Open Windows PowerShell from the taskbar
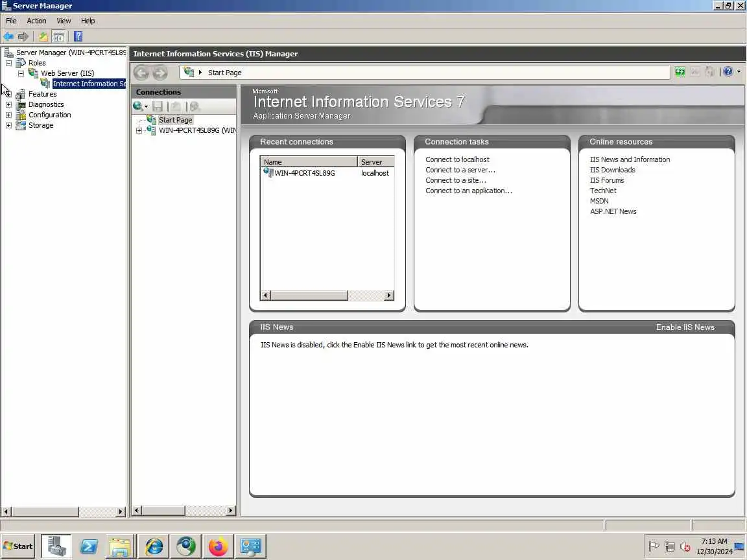The width and height of the screenshot is (747, 560). 89,546
